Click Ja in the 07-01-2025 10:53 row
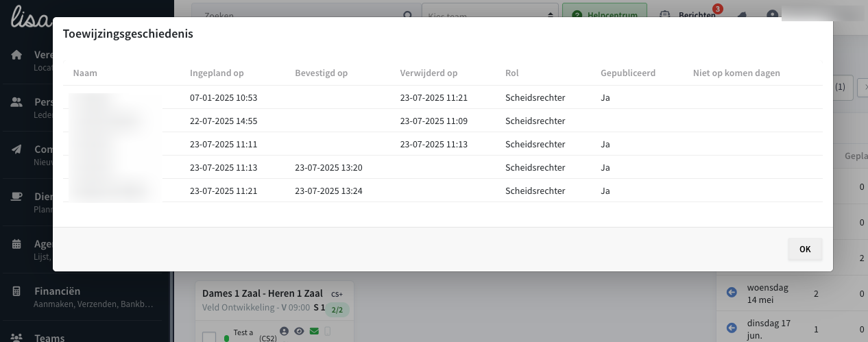This screenshot has height=342, width=868. click(605, 98)
